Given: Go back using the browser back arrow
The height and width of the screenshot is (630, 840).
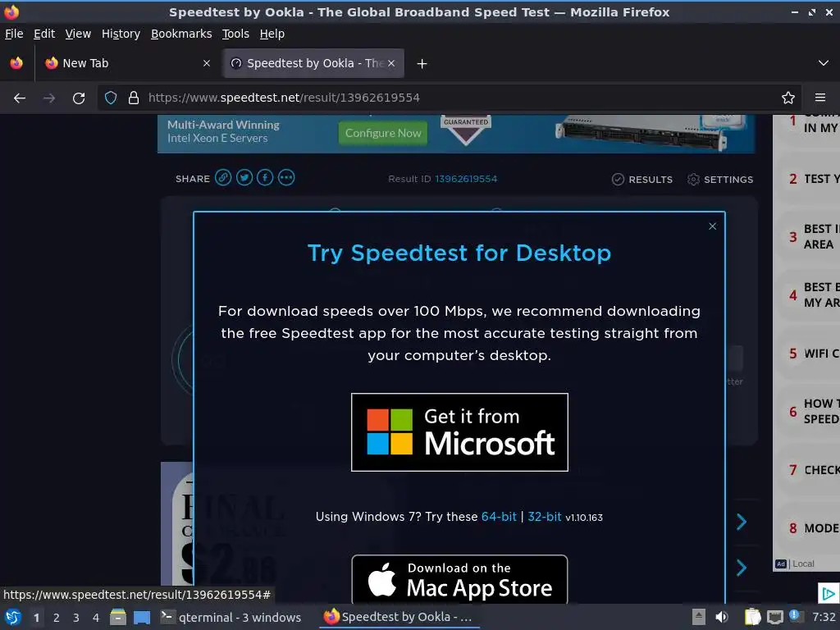Looking at the screenshot, I should pos(20,98).
